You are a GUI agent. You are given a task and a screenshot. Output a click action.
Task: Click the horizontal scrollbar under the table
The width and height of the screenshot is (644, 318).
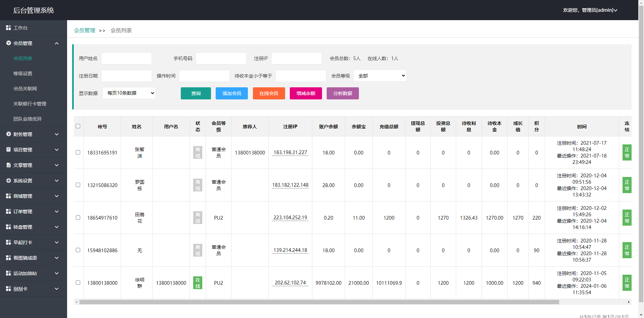319,302
